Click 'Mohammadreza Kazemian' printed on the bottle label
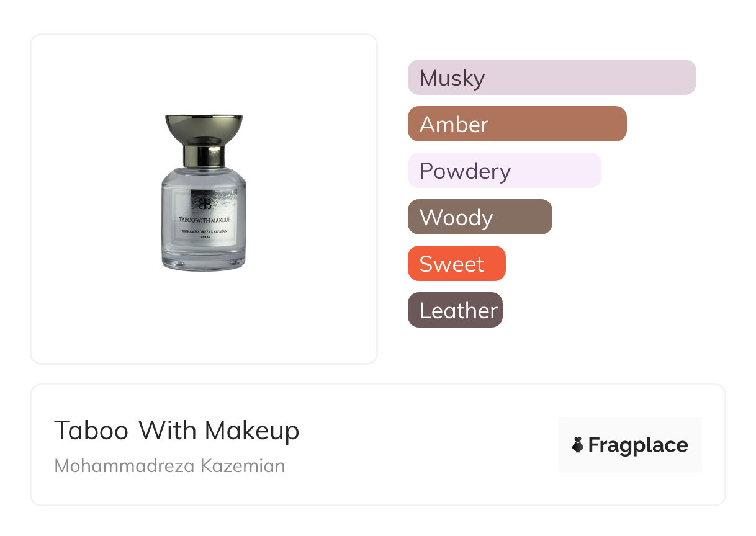The width and height of the screenshot is (756, 536). coord(204,231)
